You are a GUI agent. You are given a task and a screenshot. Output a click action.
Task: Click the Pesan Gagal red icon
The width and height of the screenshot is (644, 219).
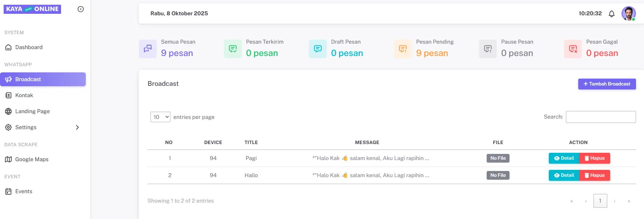(x=573, y=49)
